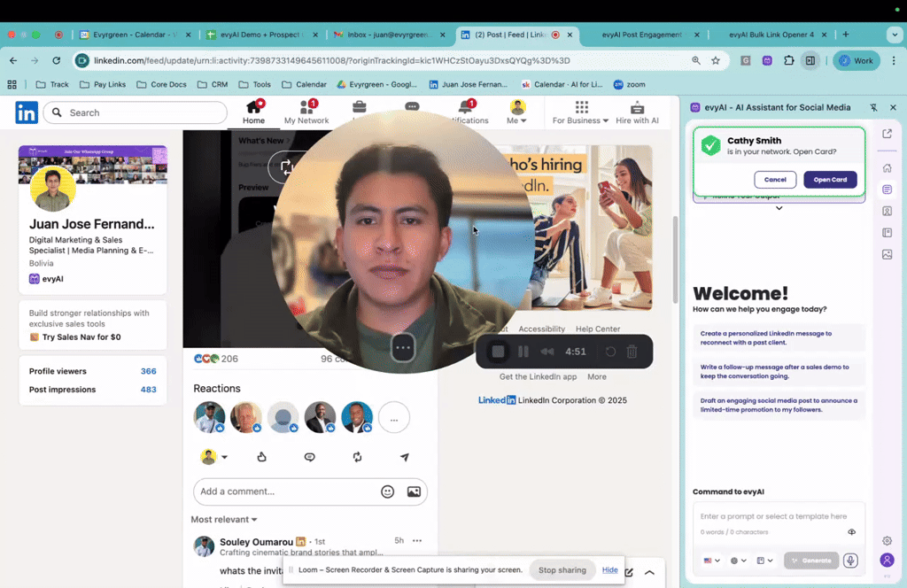Activate the microphone icon next to Generate
Viewport: 907px width, 588px height.
tap(851, 561)
